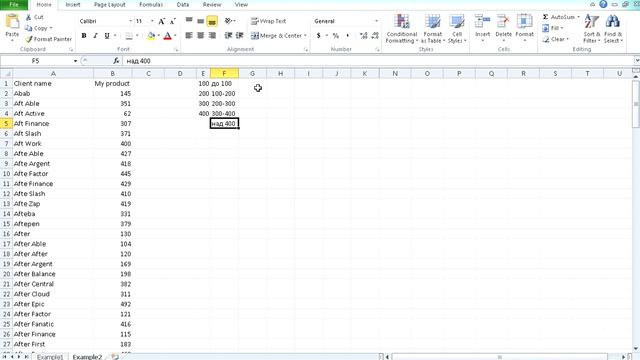Click the formula bar showing над 400

378,61
